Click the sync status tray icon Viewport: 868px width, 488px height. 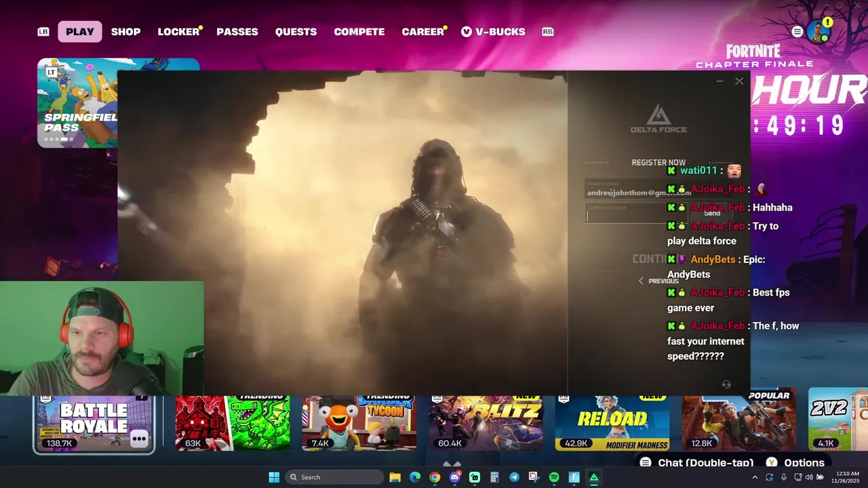[x=769, y=477]
